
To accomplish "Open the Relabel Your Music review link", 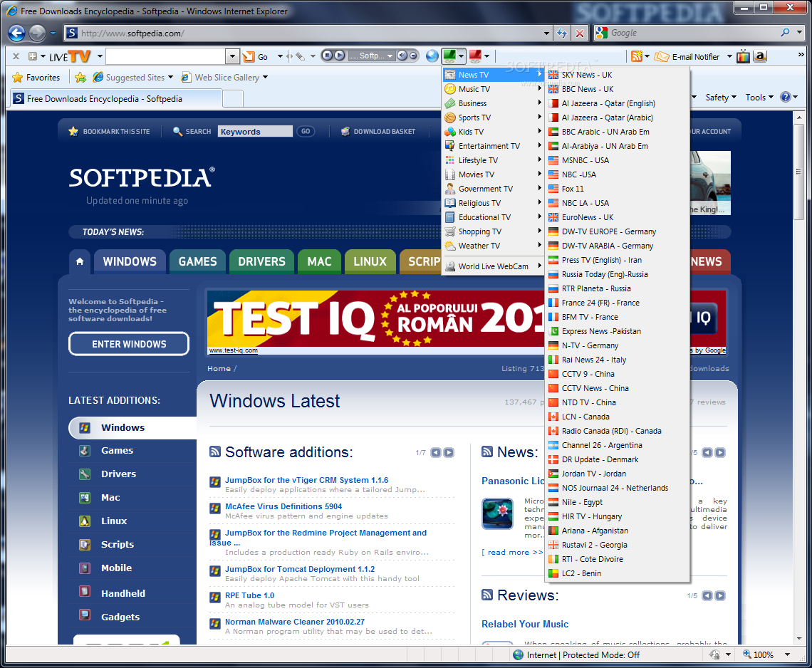I will [x=524, y=624].
